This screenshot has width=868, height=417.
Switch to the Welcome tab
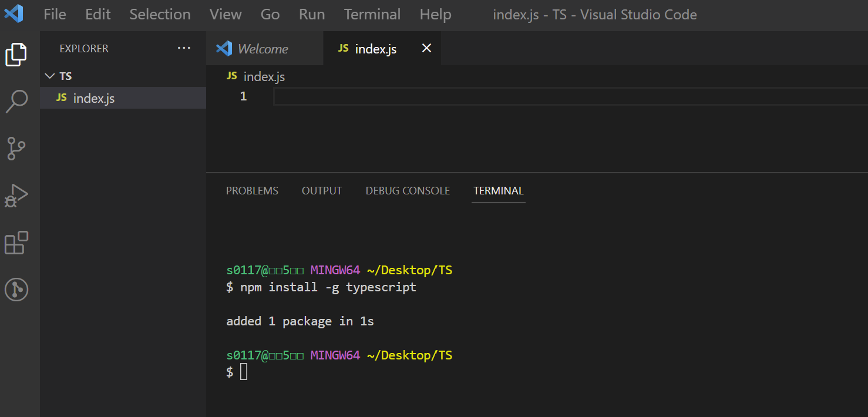tap(264, 48)
